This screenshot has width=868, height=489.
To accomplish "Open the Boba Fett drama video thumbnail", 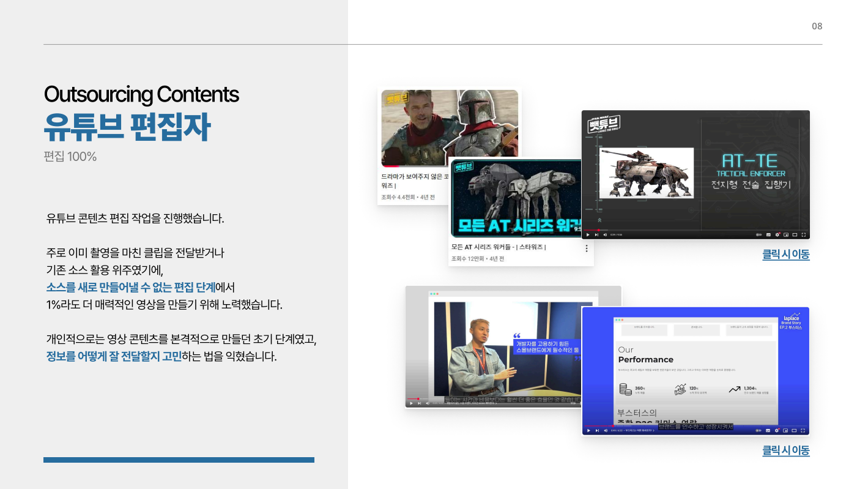I will (x=450, y=129).
